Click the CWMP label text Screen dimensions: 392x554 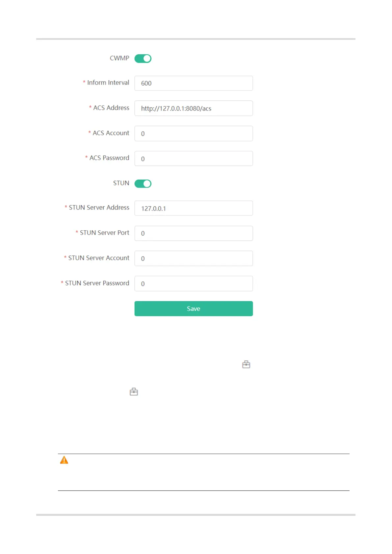point(119,58)
